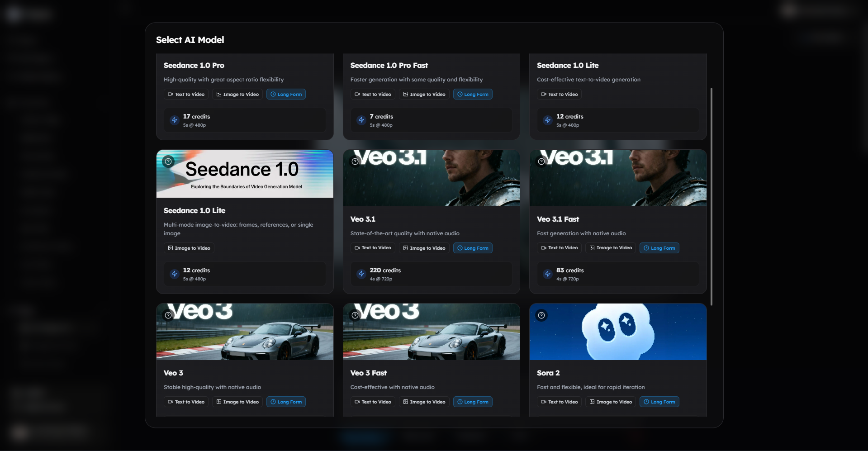This screenshot has width=868, height=451.
Task: Click Text to Video tag under Stable high-quality Veo 3
Action: pyautogui.click(x=186, y=402)
